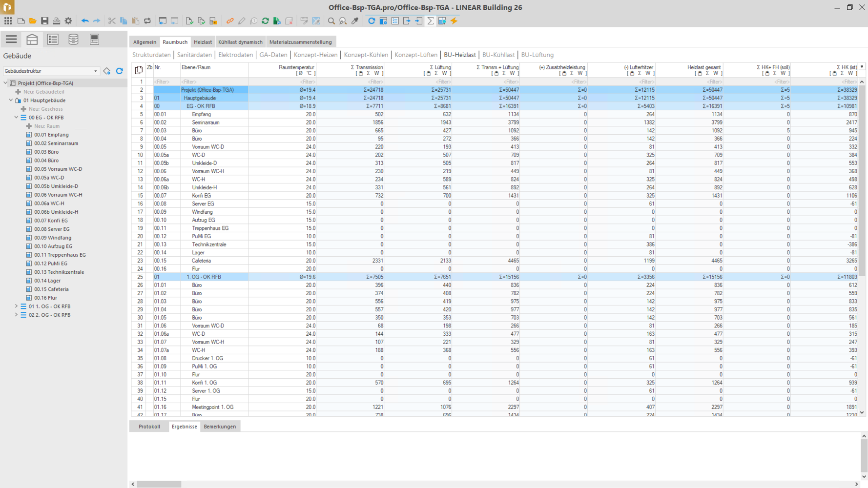Click the scissors Cut icon

coord(112,21)
